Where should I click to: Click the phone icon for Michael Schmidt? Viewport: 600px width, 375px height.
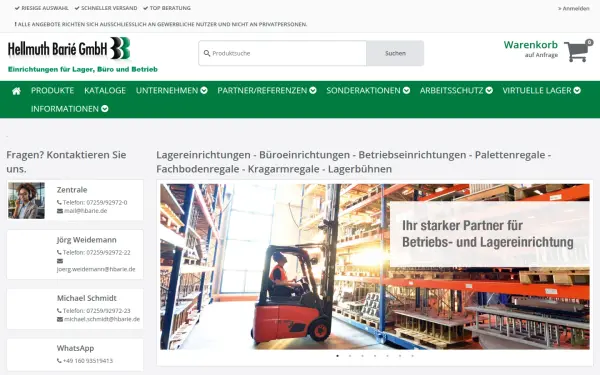point(59,311)
